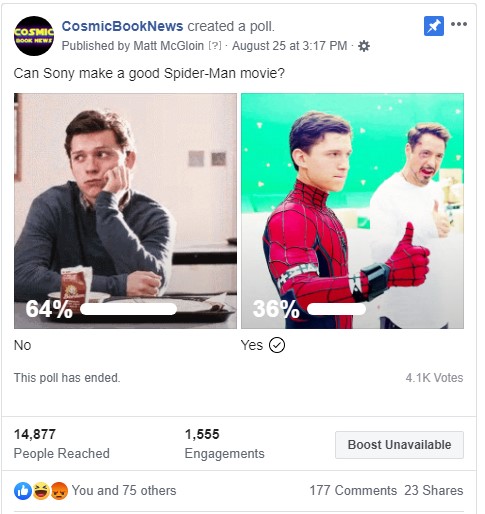This screenshot has width=485, height=514.
Task: Select the No poll option label
Action: [x=23, y=345]
